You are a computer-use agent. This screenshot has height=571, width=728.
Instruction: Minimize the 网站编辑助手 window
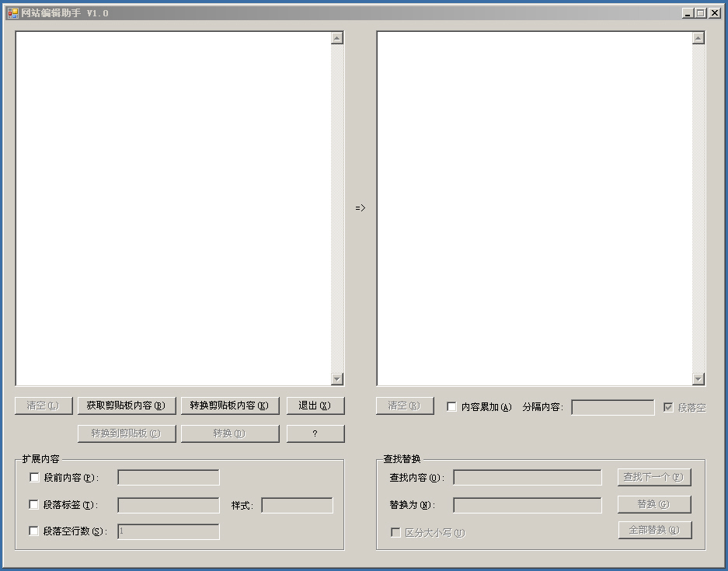(688, 13)
